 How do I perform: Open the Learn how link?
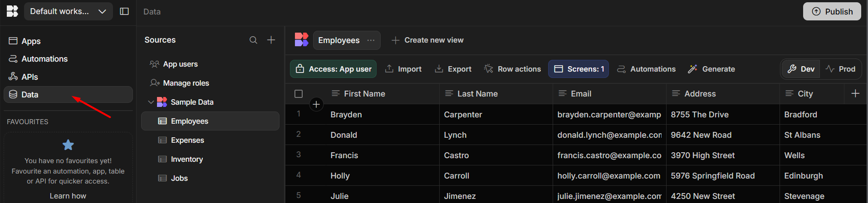coord(68,196)
